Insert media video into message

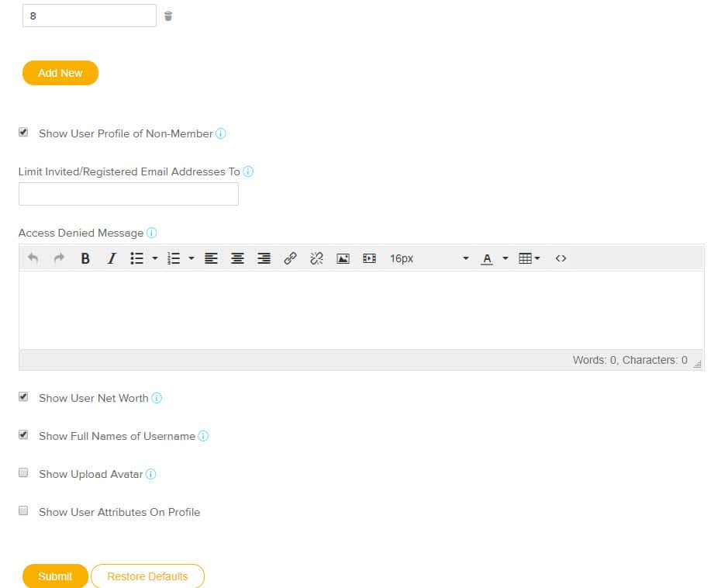click(370, 258)
